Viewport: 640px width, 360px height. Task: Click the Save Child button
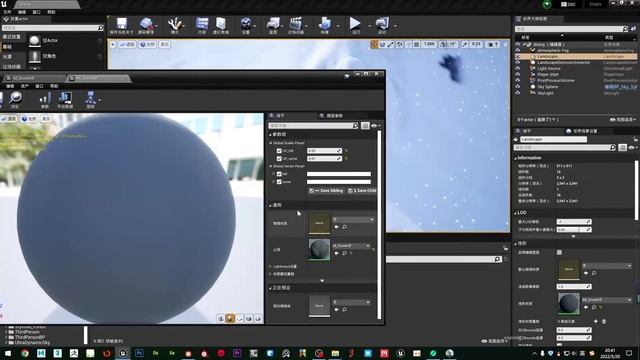(x=362, y=191)
